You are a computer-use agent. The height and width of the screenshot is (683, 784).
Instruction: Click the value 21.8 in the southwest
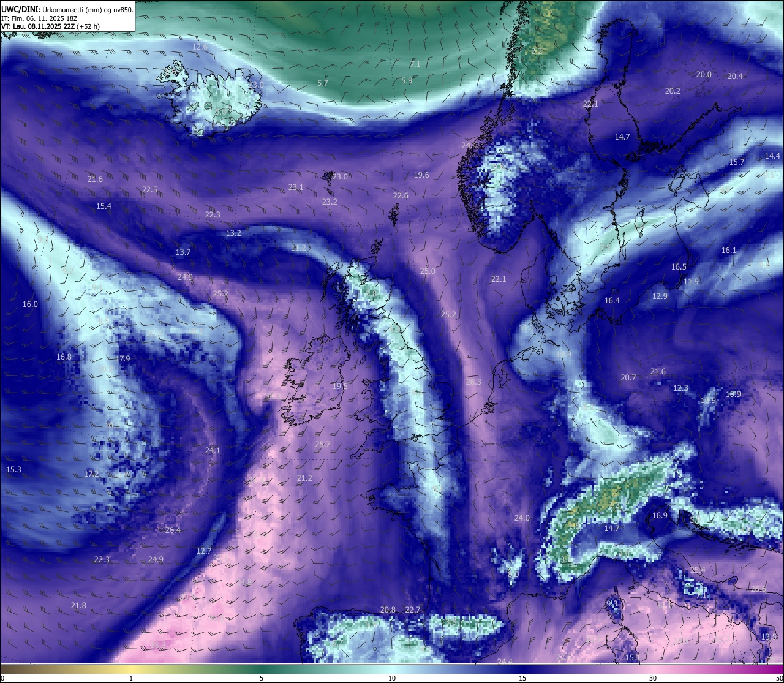tap(78, 606)
